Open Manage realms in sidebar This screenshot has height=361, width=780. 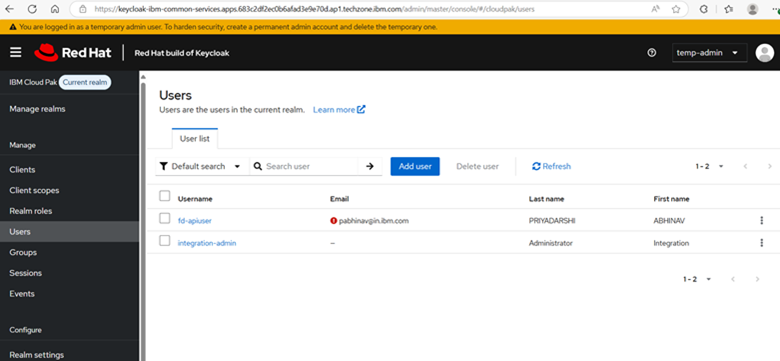tap(37, 109)
